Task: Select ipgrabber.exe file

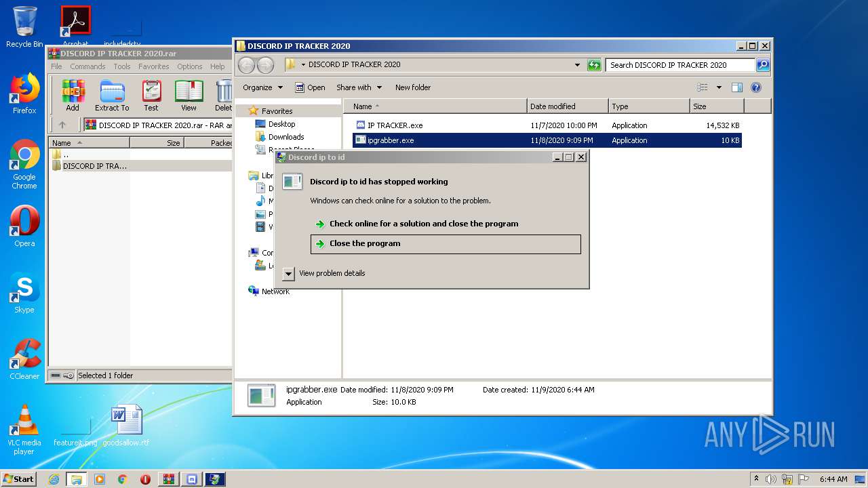Action: 547,140
